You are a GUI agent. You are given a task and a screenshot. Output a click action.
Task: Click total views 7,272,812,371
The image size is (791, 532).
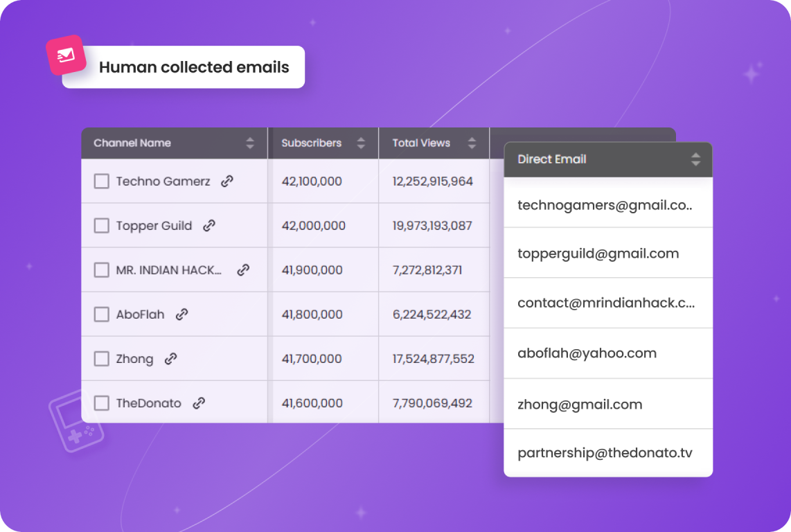click(427, 270)
